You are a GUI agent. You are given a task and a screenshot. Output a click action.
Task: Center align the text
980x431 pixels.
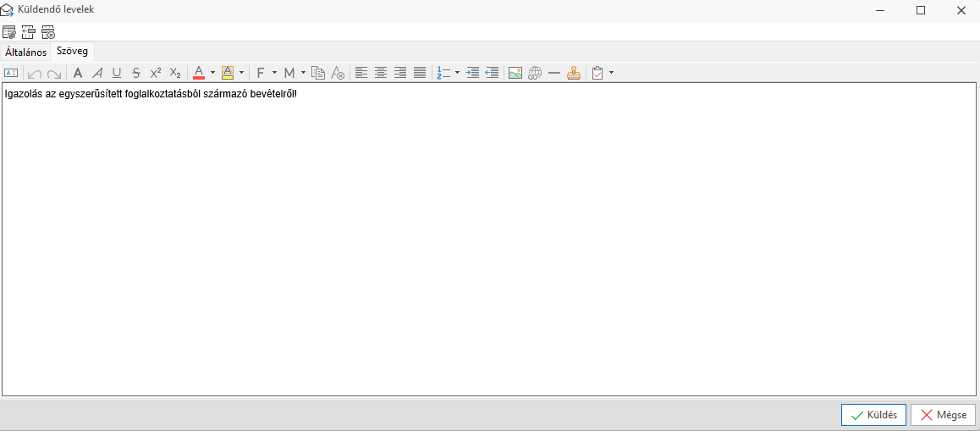tap(381, 73)
